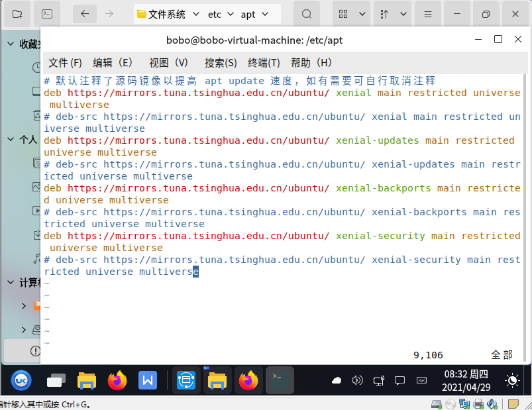
Task: Click the green xenial-backports word in deb line
Action: [x=384, y=188]
